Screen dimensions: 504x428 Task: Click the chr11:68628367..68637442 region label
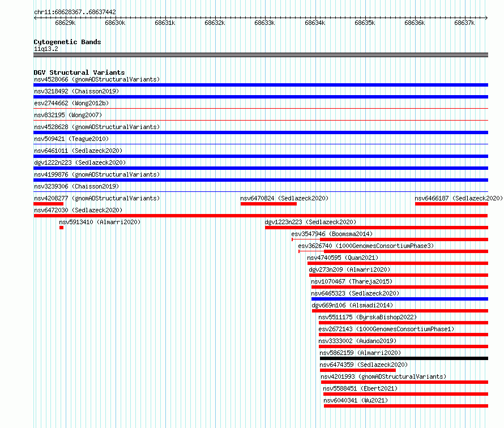[75, 12]
